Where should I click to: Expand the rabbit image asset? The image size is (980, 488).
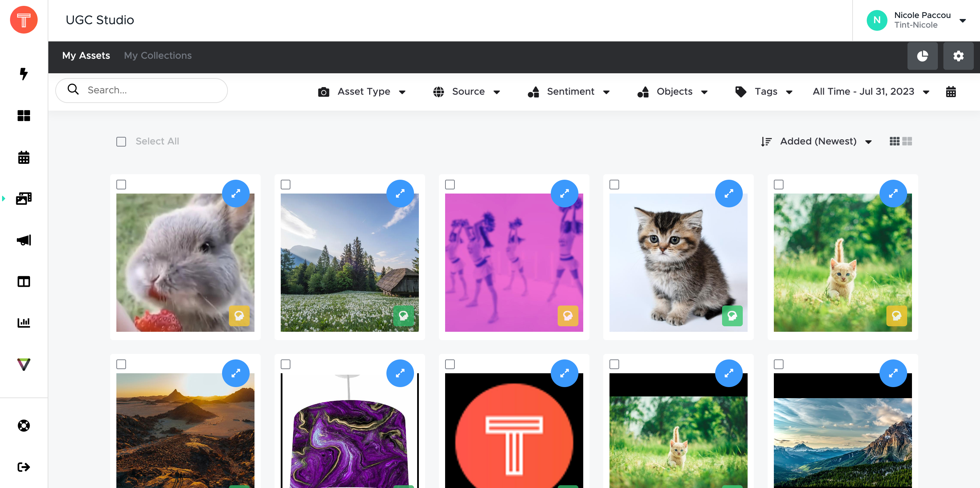[x=236, y=194]
